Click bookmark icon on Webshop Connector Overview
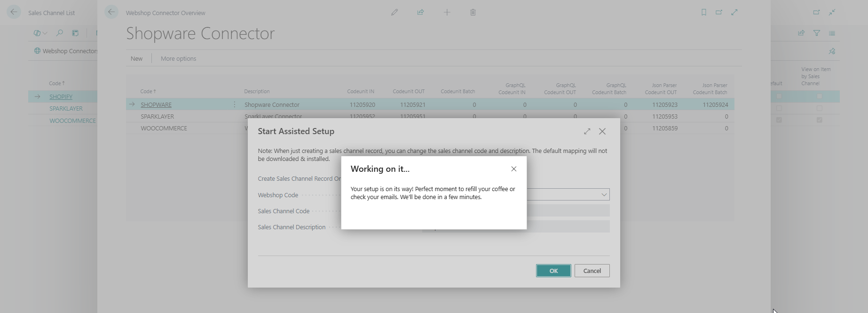Screen dimensions: 868x313 704,12
